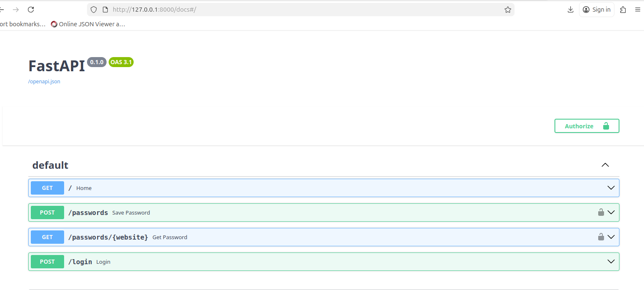Screen dimensions: 644x290
Task: Click the address bar URL field
Action: tap(300, 10)
